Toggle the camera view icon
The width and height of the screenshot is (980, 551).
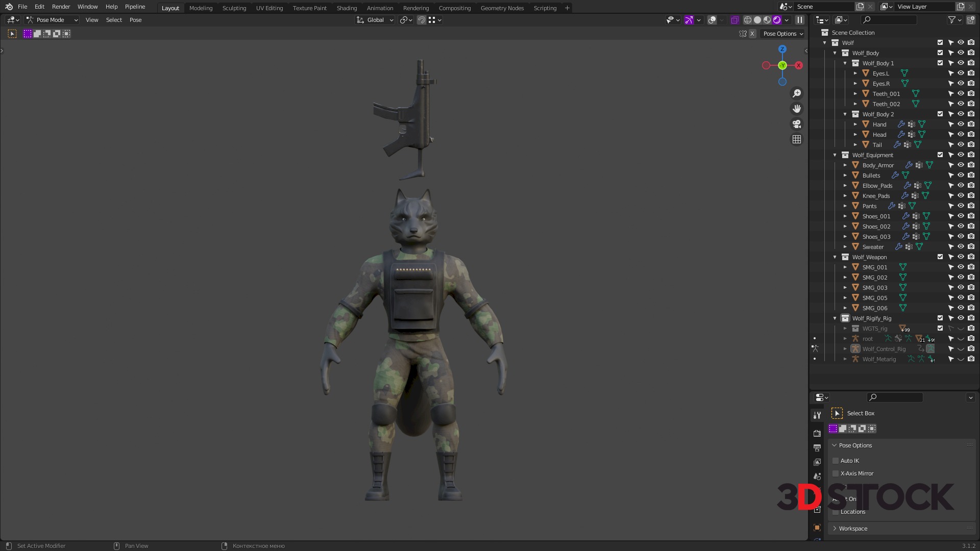pyautogui.click(x=796, y=124)
